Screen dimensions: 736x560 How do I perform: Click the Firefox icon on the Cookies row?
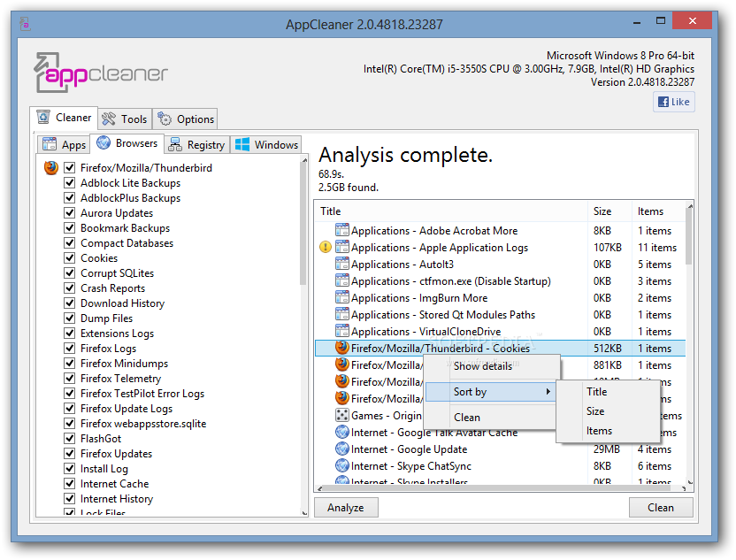pos(342,348)
